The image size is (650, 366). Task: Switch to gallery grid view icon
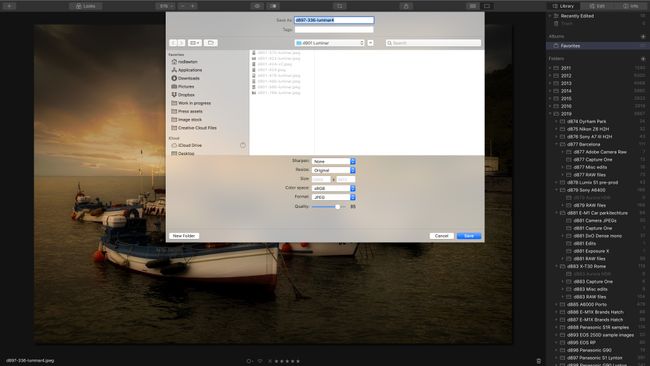473,6
